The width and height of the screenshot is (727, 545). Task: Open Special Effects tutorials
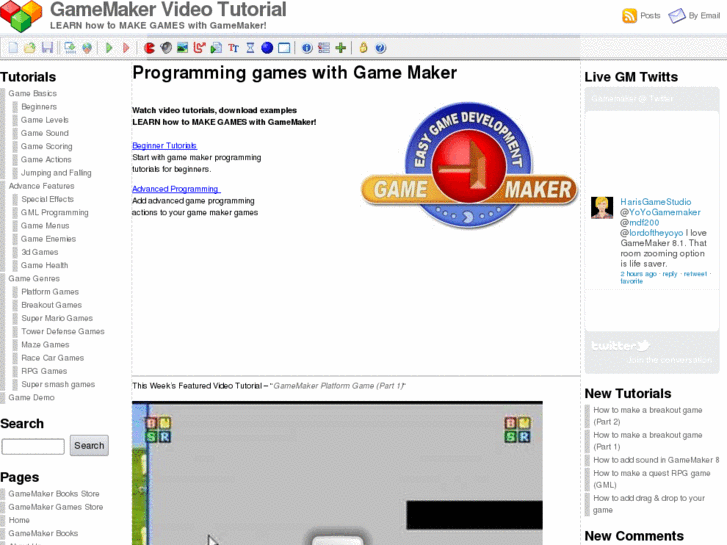pyautogui.click(x=47, y=199)
